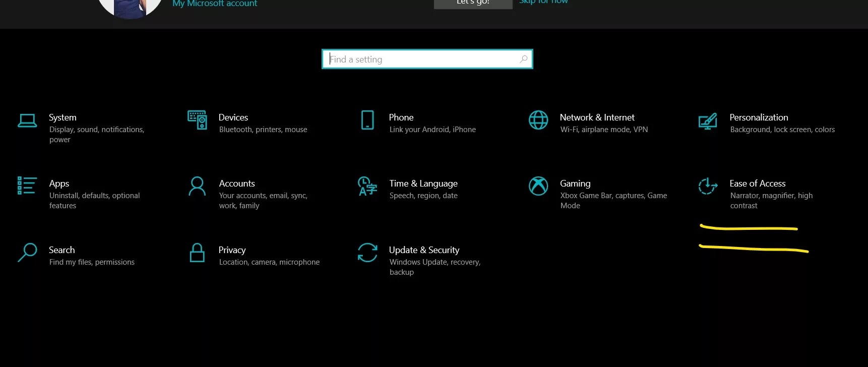Click the System laptop icon
The width and height of the screenshot is (868, 367).
[27, 120]
